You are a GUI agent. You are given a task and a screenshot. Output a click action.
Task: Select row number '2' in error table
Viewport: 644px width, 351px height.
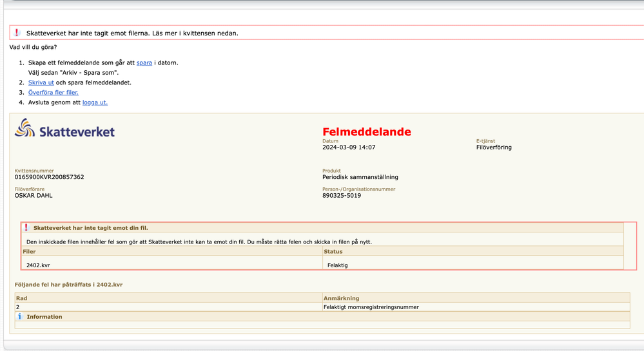(17, 307)
